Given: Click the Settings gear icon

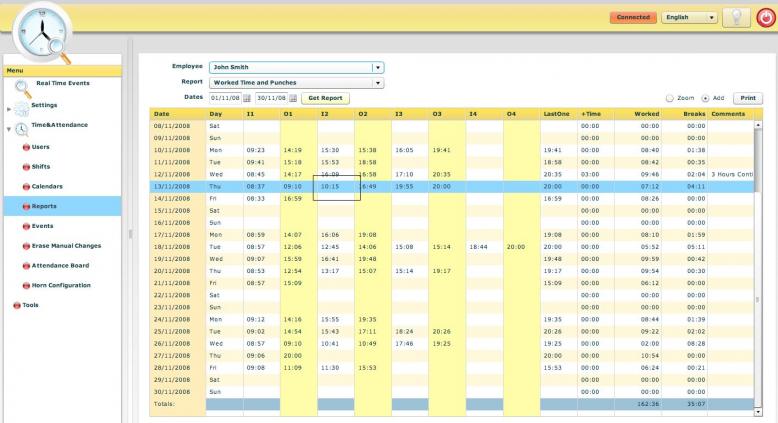Looking at the screenshot, I should click(21, 107).
